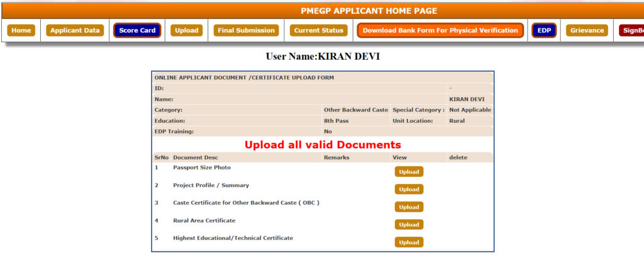644x257 pixels.
Task: Select the Upload menu button in navigation
Action: pos(186,30)
